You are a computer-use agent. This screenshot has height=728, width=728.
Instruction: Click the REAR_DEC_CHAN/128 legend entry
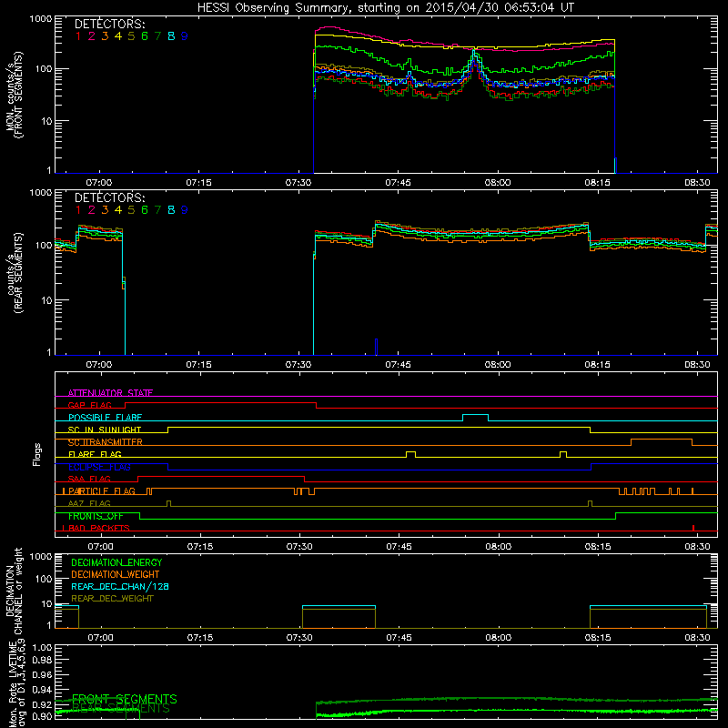click(x=120, y=586)
